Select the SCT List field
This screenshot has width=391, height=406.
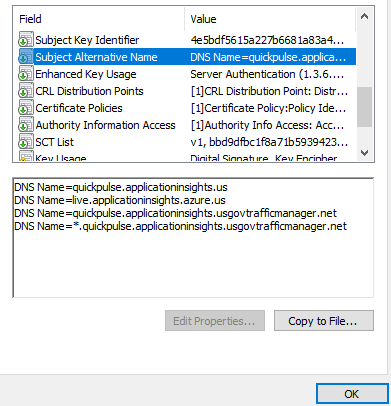click(55, 142)
